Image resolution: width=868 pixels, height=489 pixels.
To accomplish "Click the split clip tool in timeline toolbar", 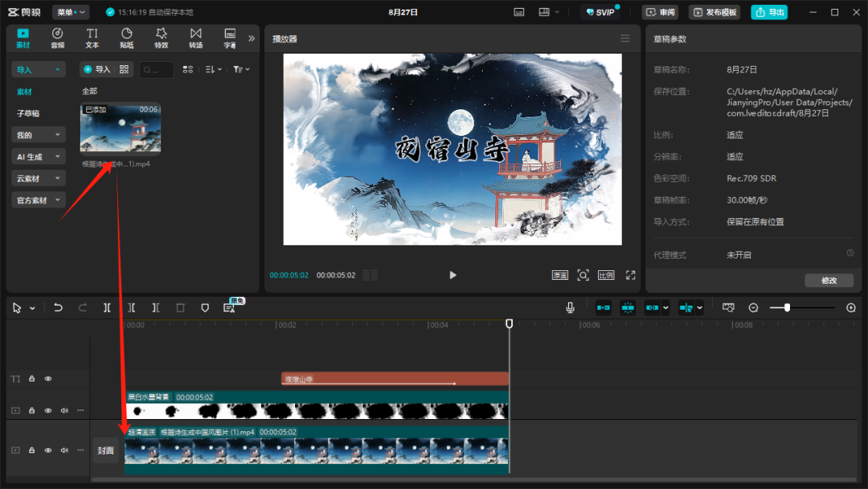I will pos(107,308).
